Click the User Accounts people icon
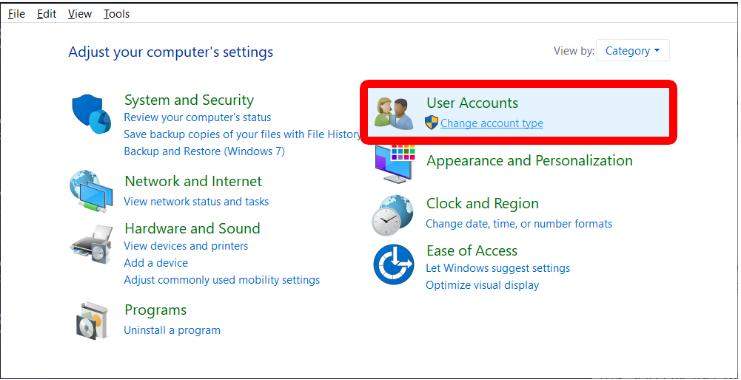Image resolution: width=741 pixels, height=380 pixels. (x=394, y=113)
